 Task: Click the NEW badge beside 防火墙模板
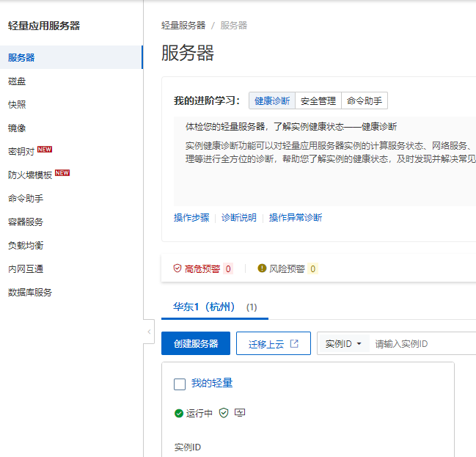coord(62,173)
